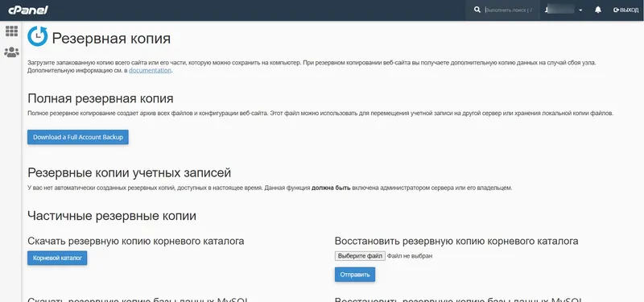The height and width of the screenshot is (302, 644).
Task: Click Выберите файл to choose file
Action: tap(360, 256)
